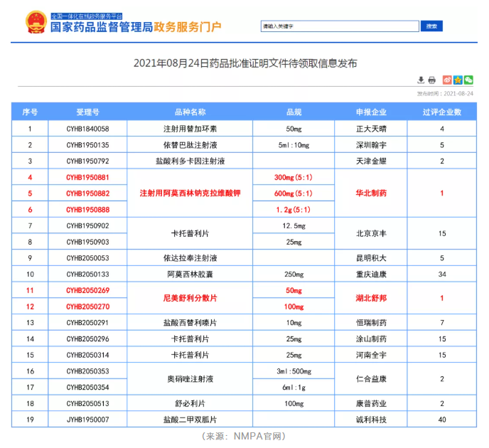Click the 品种名称 column header
The height and width of the screenshot is (448, 489).
pos(190,112)
